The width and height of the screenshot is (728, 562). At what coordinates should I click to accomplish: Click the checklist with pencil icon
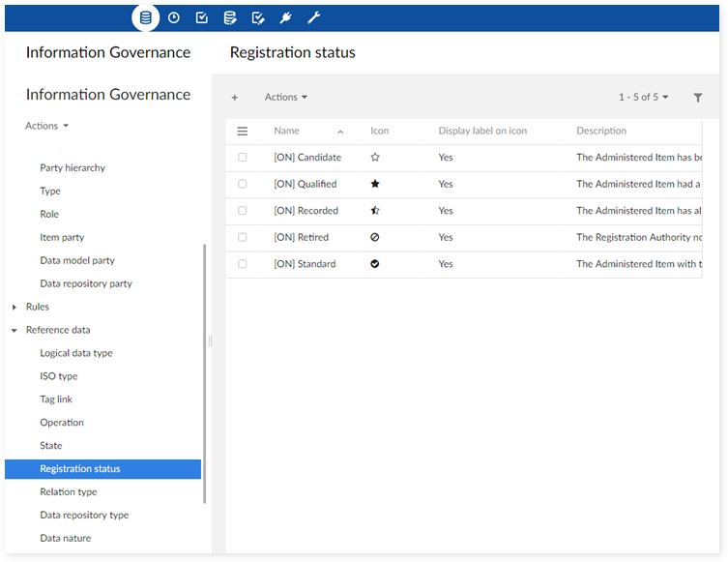coord(257,17)
